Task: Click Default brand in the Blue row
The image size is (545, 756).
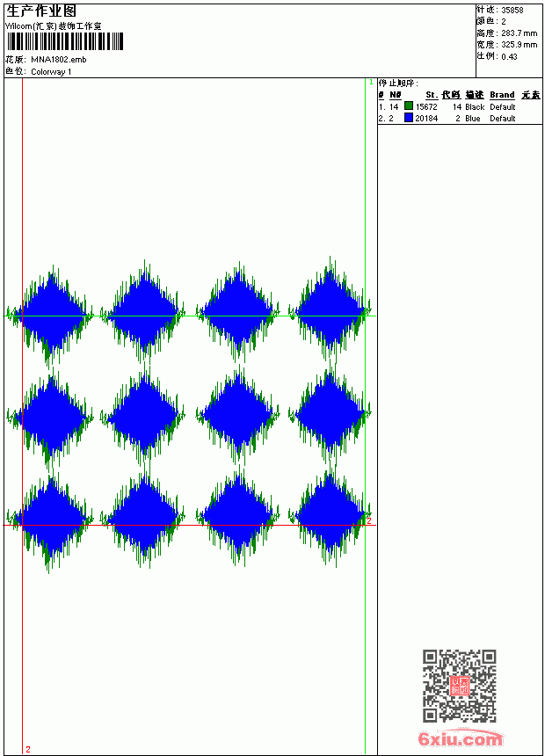Action: [x=503, y=119]
